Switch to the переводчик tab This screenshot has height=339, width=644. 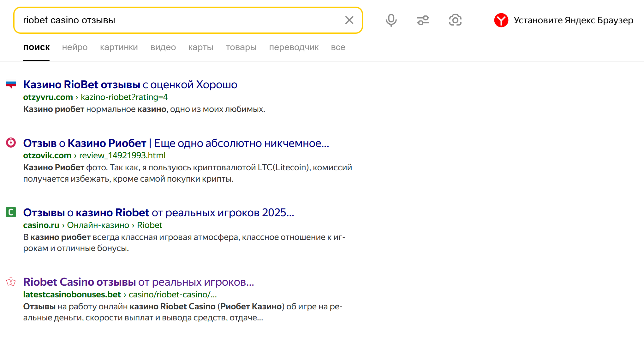294,47
